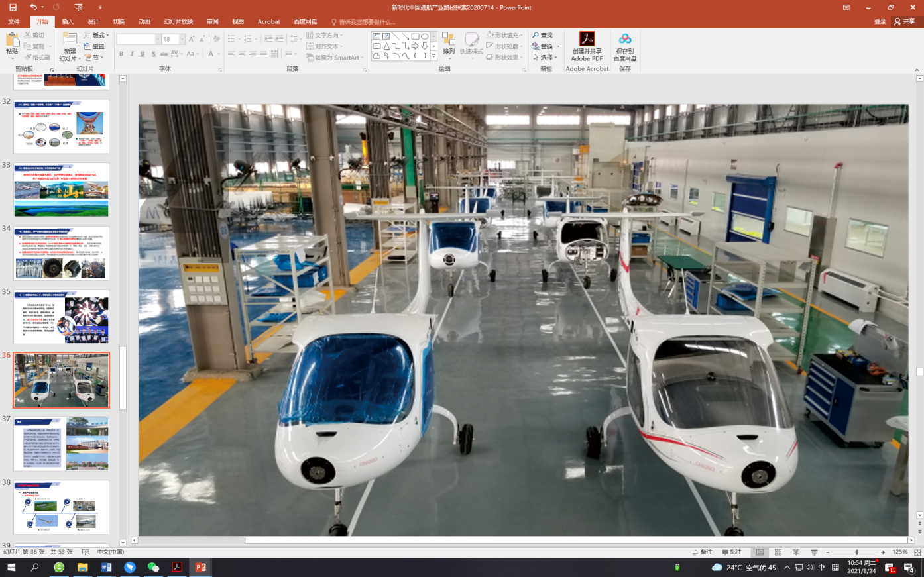Viewport: 924px width, 577px height.
Task: Toggle the Notes (备注) pane
Action: pos(703,552)
